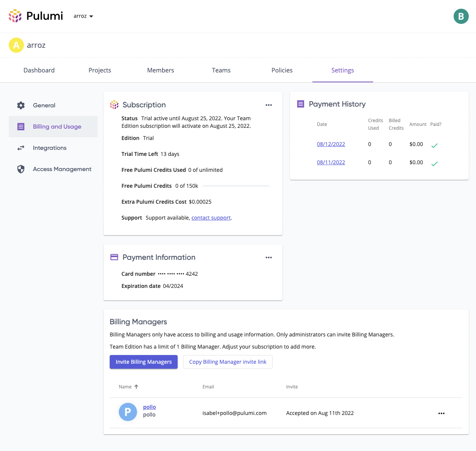Follow the contact support link
Viewport: 476px width, 451px height.
211,218
